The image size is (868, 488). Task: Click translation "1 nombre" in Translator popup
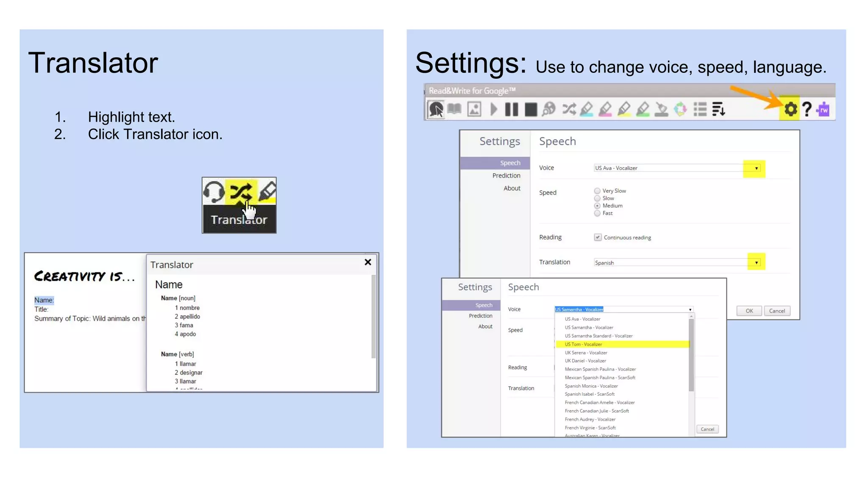click(187, 308)
